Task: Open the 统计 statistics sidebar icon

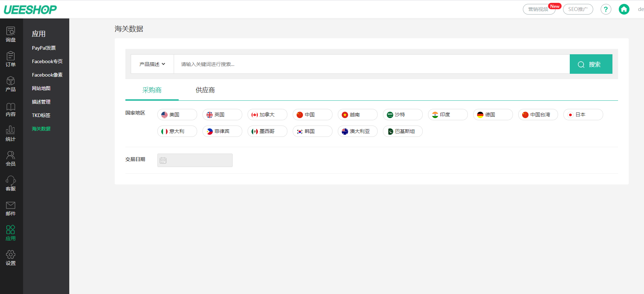Action: (11, 134)
